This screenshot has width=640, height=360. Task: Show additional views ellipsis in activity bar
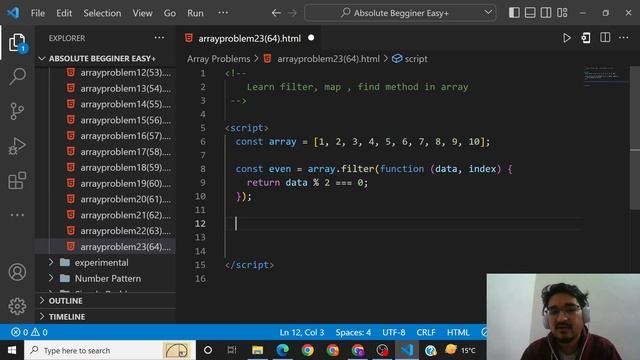[x=17, y=215]
